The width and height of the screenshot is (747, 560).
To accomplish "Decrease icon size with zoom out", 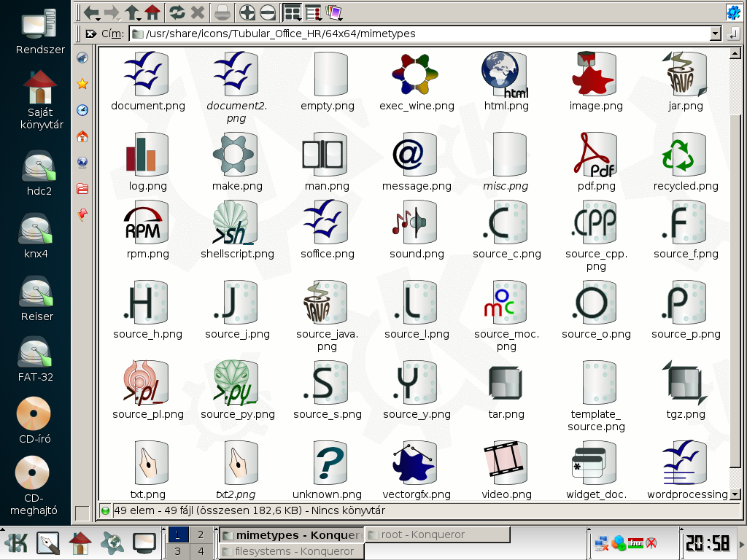I will coord(268,12).
